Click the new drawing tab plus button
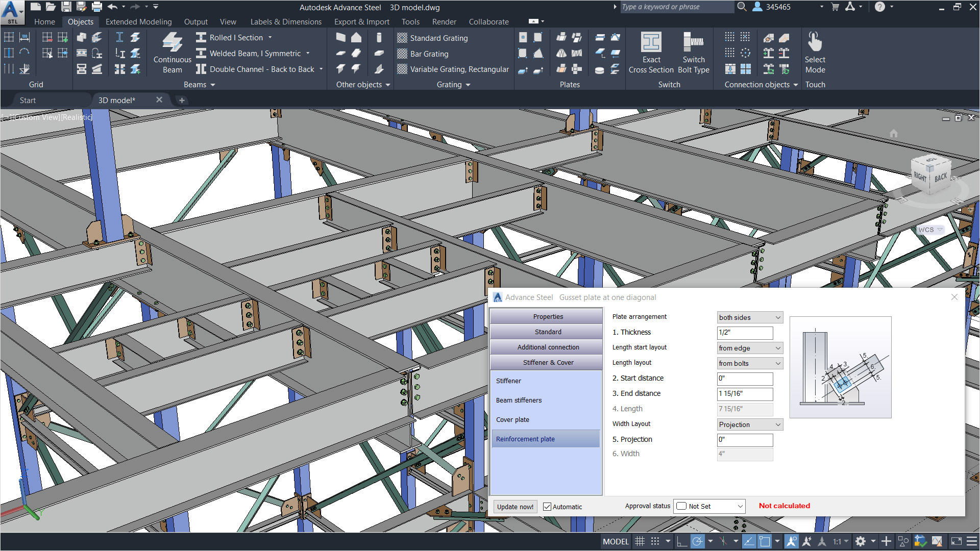980x551 pixels. 181,101
